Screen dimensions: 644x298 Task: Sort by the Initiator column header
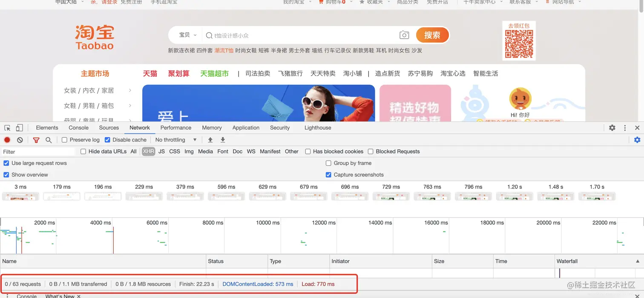coord(381,261)
